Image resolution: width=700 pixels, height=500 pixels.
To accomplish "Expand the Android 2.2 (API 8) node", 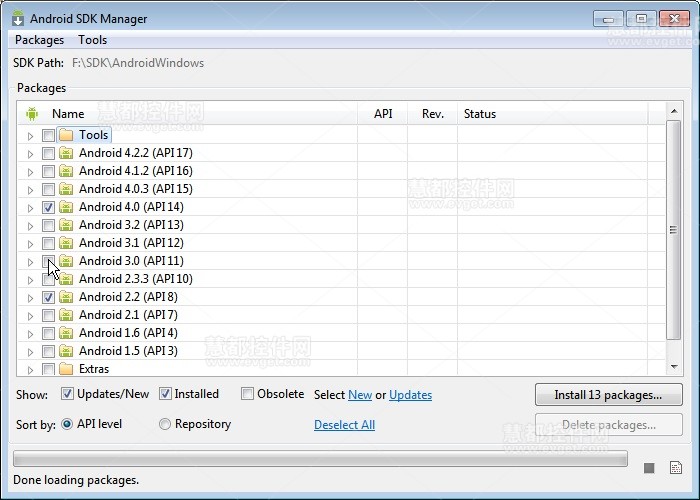I will coord(30,298).
